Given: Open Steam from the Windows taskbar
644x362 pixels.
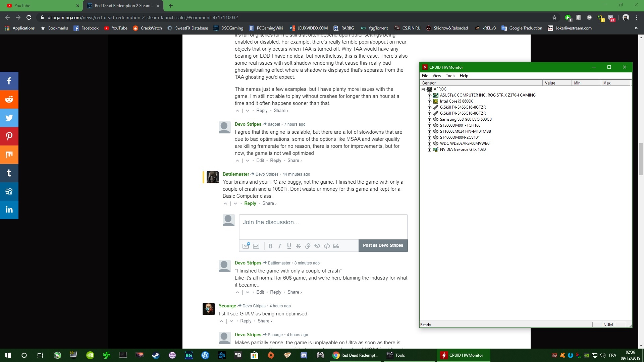Looking at the screenshot, I should click(156, 355).
